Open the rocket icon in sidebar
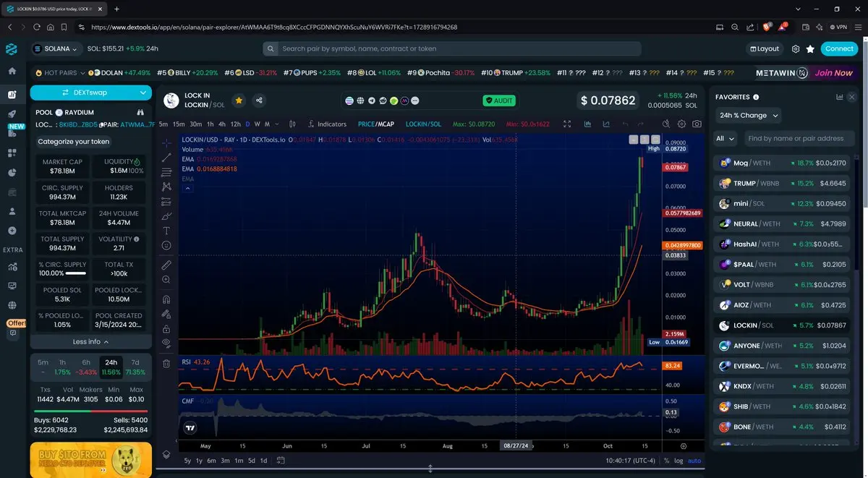The width and height of the screenshot is (868, 478). [x=12, y=114]
